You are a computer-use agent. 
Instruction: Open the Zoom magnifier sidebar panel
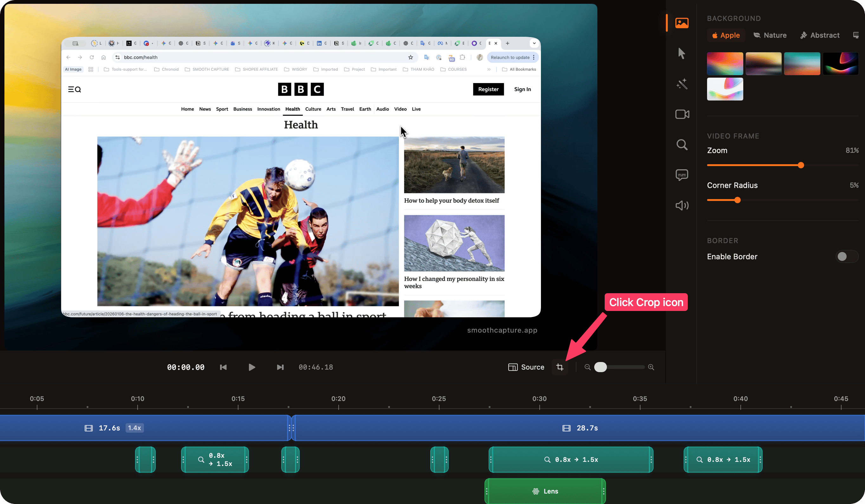click(x=682, y=145)
